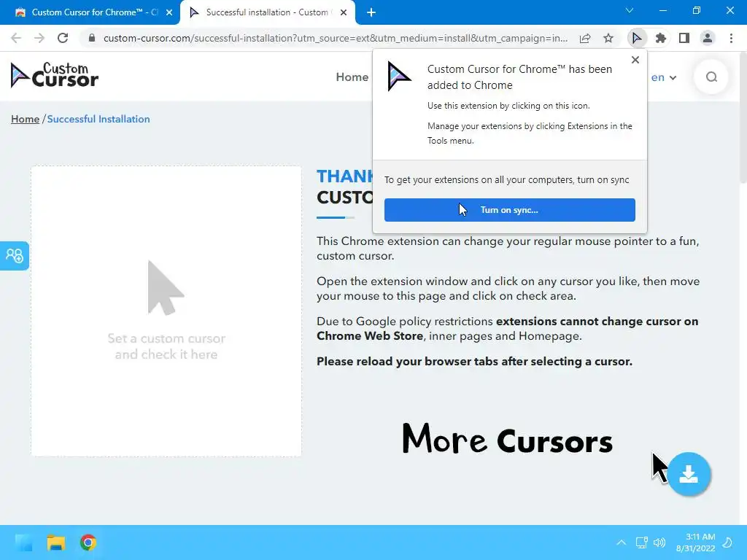
Task: Open the Windows Start menu
Action: pyautogui.click(x=23, y=542)
